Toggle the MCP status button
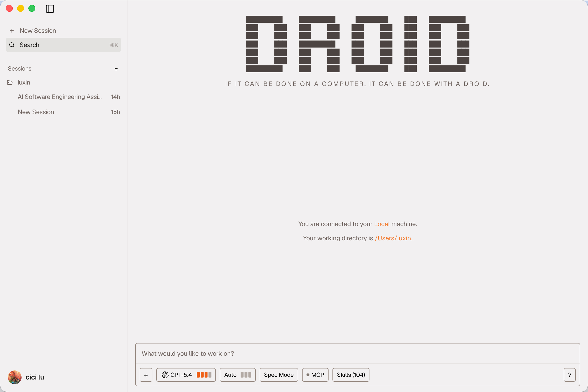The width and height of the screenshot is (588, 392). point(315,375)
